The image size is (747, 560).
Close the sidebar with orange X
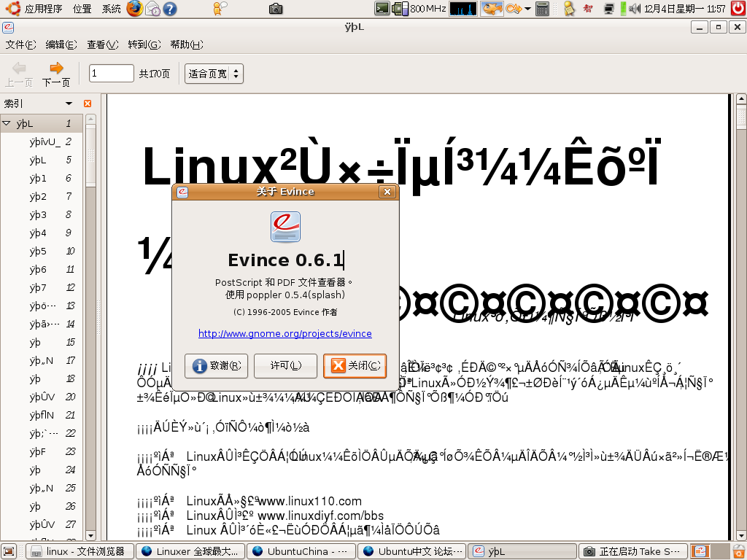(x=88, y=104)
